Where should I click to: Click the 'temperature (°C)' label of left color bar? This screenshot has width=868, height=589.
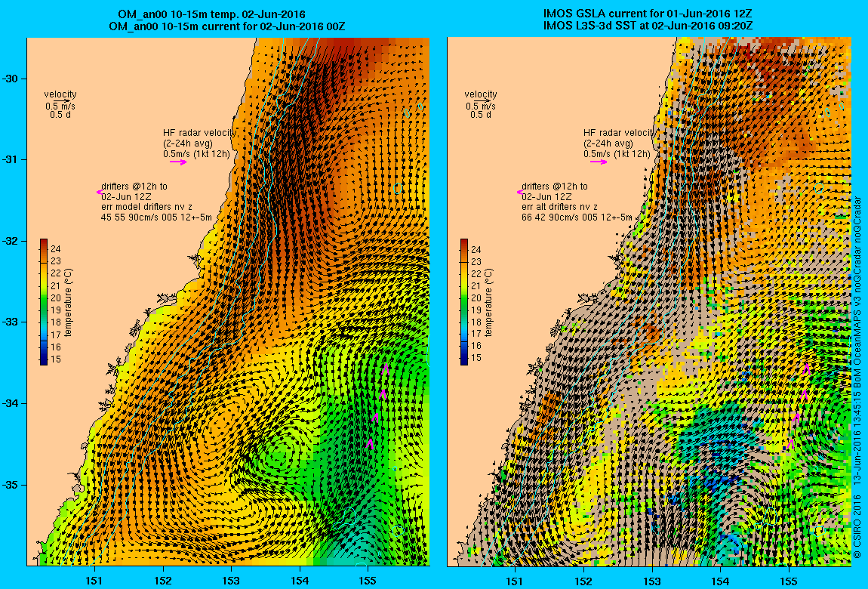(69, 302)
